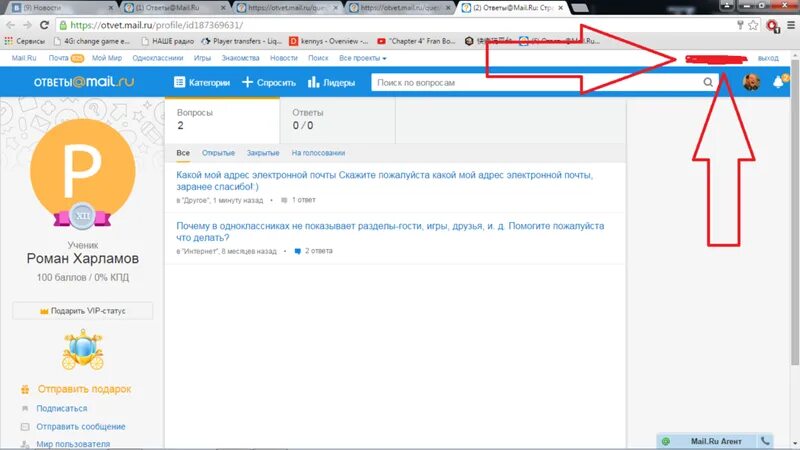
Task: Click the address bar URL
Action: 156,25
